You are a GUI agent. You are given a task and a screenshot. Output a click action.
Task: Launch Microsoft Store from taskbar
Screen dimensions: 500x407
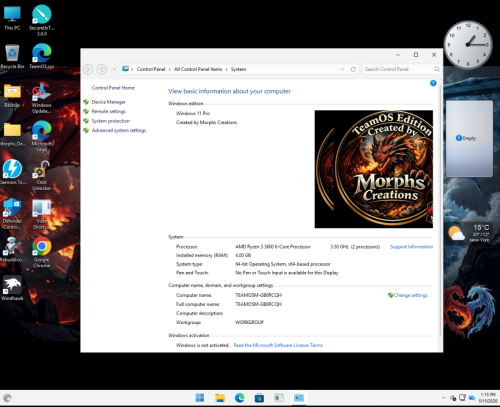click(259, 398)
